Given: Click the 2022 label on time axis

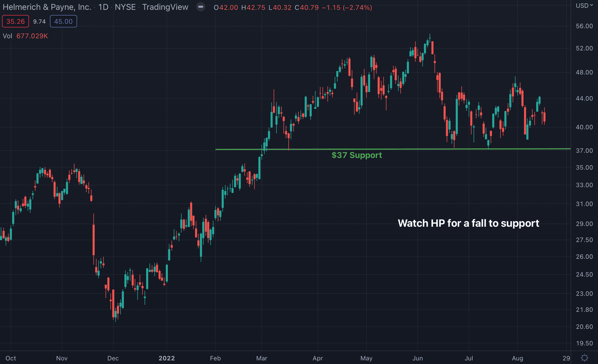Looking at the screenshot, I should [x=167, y=358].
